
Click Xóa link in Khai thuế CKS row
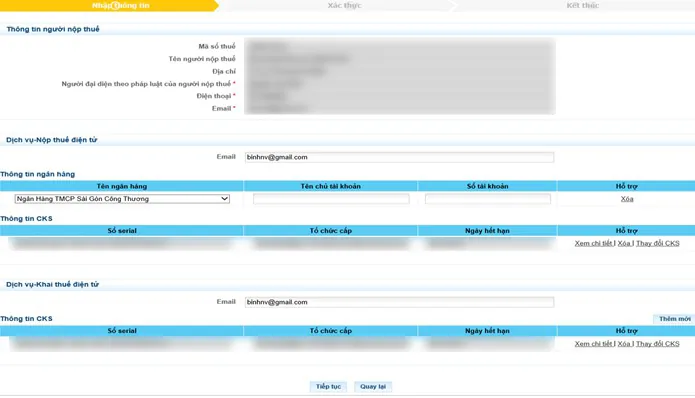624,344
